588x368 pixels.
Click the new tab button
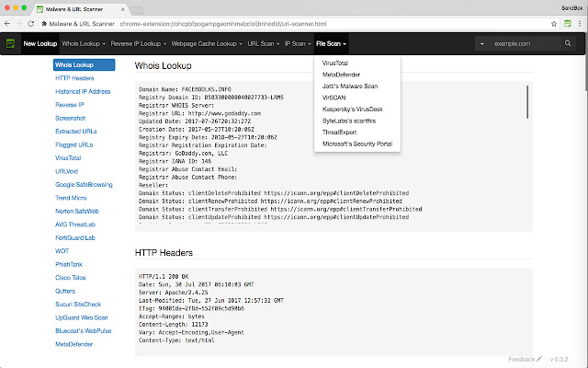pyautogui.click(x=137, y=10)
